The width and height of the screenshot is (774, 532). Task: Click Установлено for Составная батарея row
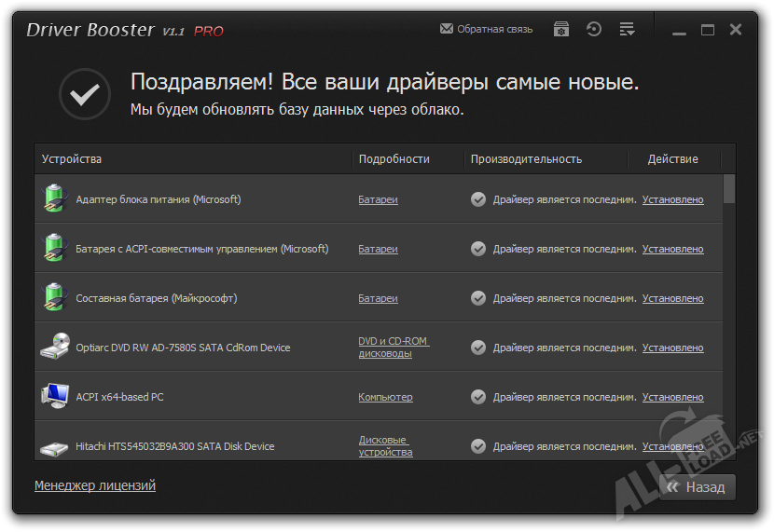coord(672,298)
